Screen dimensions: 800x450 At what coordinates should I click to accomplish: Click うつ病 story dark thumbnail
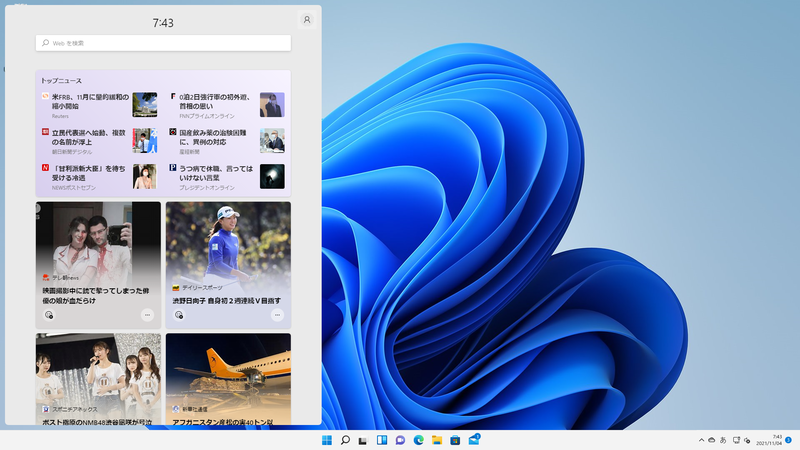[x=272, y=176]
